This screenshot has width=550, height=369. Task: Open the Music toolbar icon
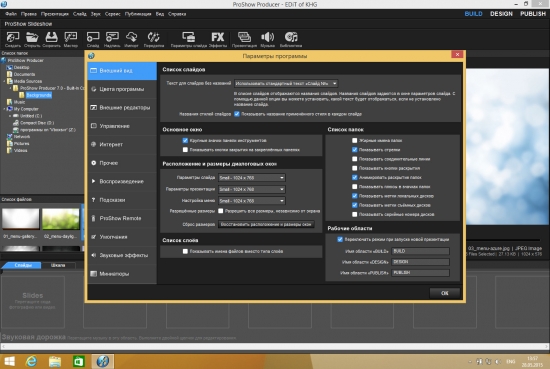click(268, 39)
